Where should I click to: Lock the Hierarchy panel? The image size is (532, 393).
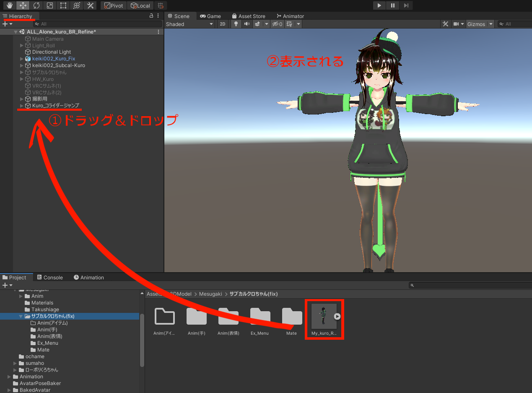151,16
